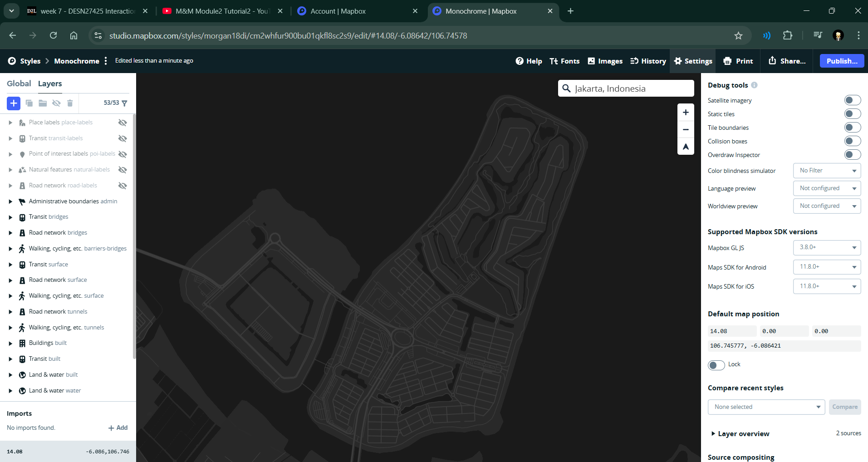Click the duplicate layer icon
The width and height of the screenshot is (868, 462).
click(29, 103)
